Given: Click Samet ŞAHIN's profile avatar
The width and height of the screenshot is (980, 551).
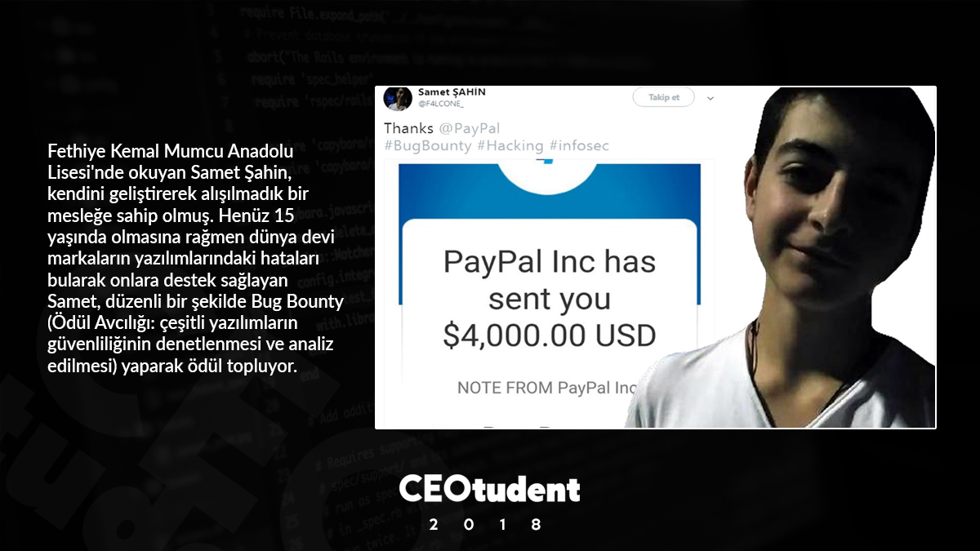Looking at the screenshot, I should tap(399, 98).
